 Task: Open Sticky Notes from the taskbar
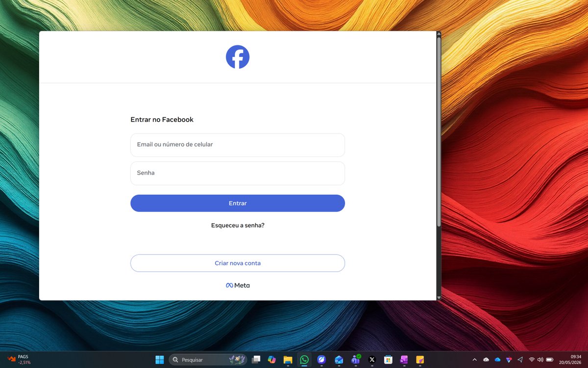pyautogui.click(x=420, y=360)
